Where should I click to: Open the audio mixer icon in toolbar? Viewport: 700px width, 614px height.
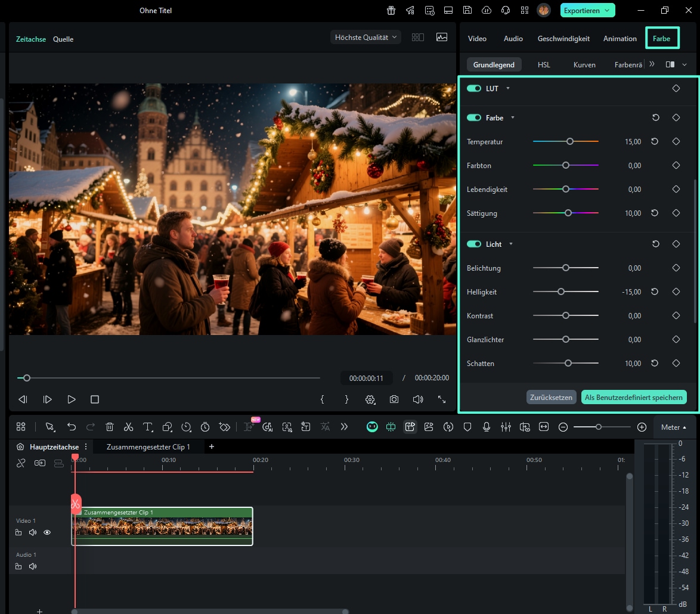506,427
